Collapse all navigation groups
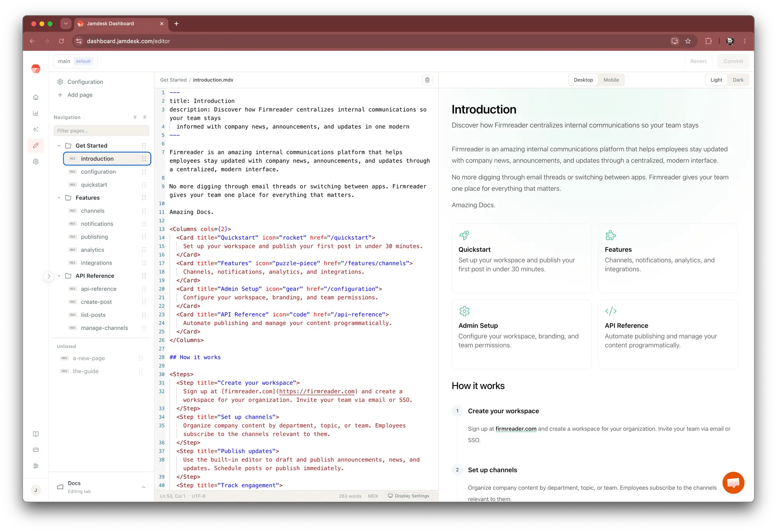This screenshot has height=532, width=777. click(x=145, y=117)
